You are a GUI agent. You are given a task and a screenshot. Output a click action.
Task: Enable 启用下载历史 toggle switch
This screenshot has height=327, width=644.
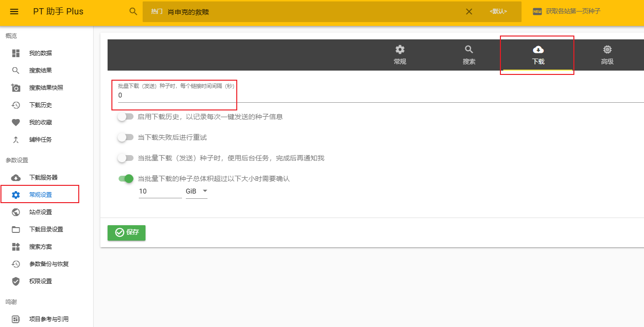pyautogui.click(x=125, y=117)
